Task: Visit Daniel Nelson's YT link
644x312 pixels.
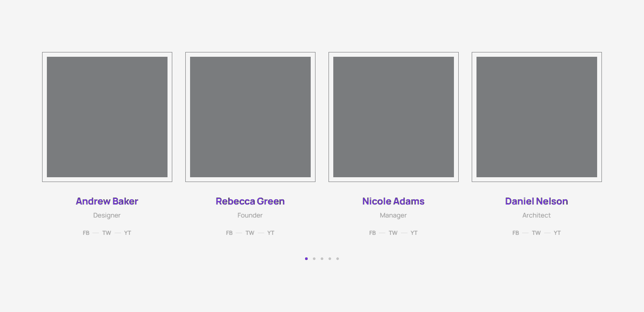Action: coord(557,233)
